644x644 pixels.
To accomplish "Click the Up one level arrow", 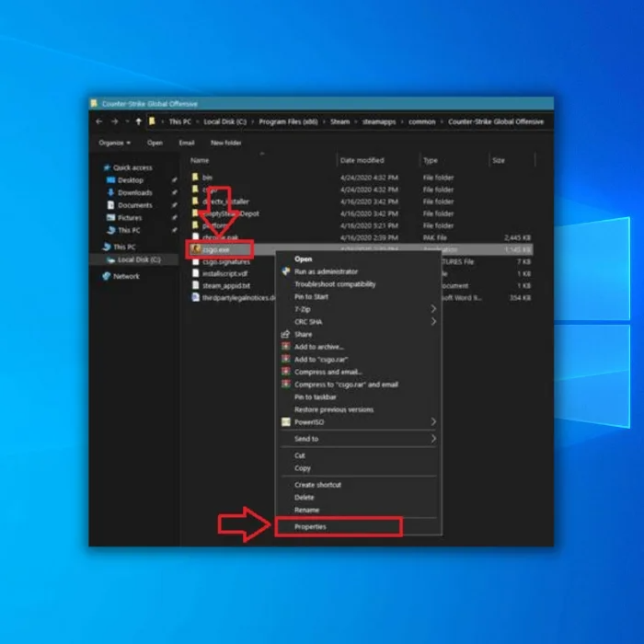I will (138, 121).
